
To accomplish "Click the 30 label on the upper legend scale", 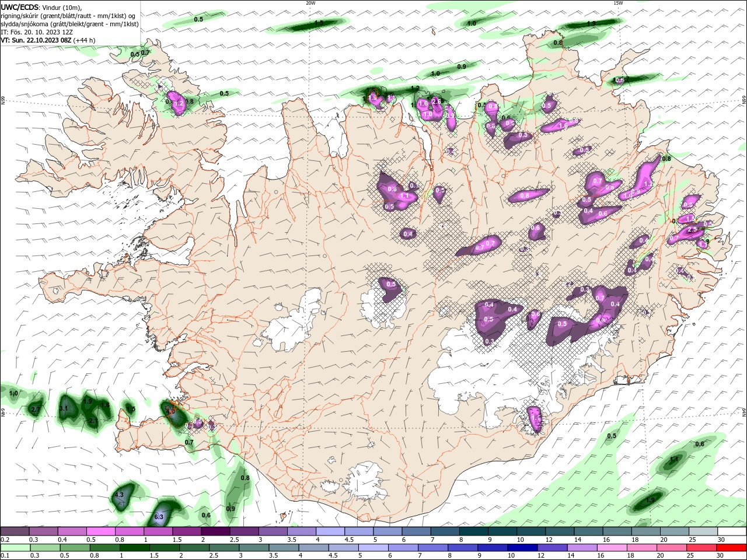I will point(721,540).
